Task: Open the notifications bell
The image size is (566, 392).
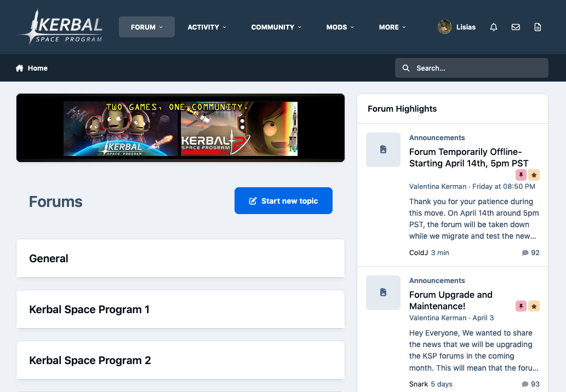Action: [x=494, y=27]
